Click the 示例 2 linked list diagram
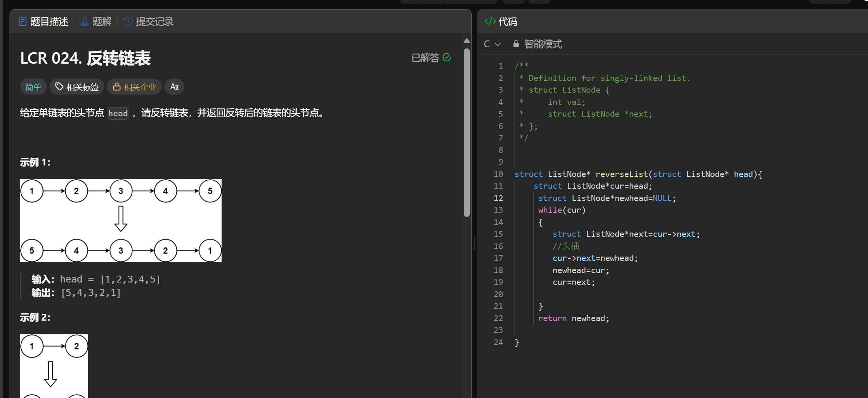The image size is (868, 398). click(54, 366)
